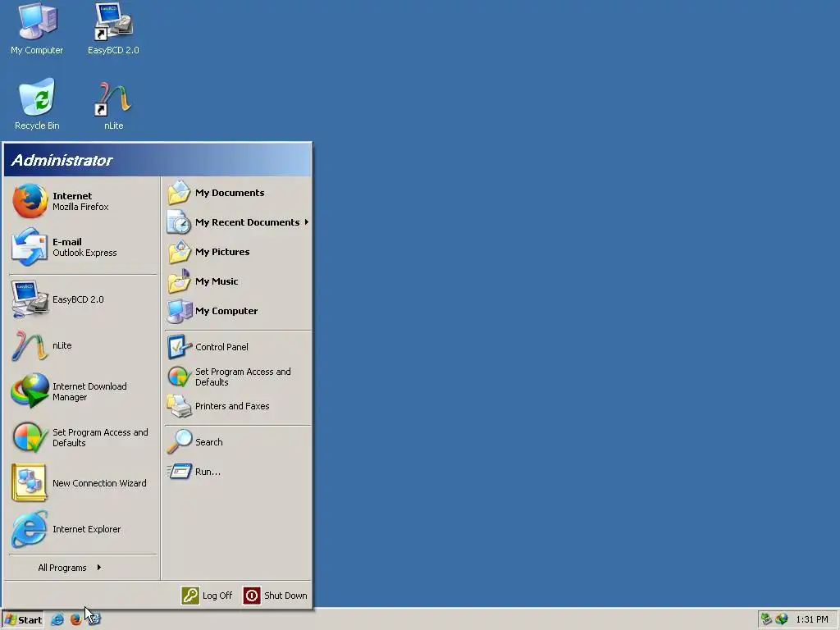Image resolution: width=840 pixels, height=630 pixels.
Task: Open the Run dialog
Action: pyautogui.click(x=238, y=472)
